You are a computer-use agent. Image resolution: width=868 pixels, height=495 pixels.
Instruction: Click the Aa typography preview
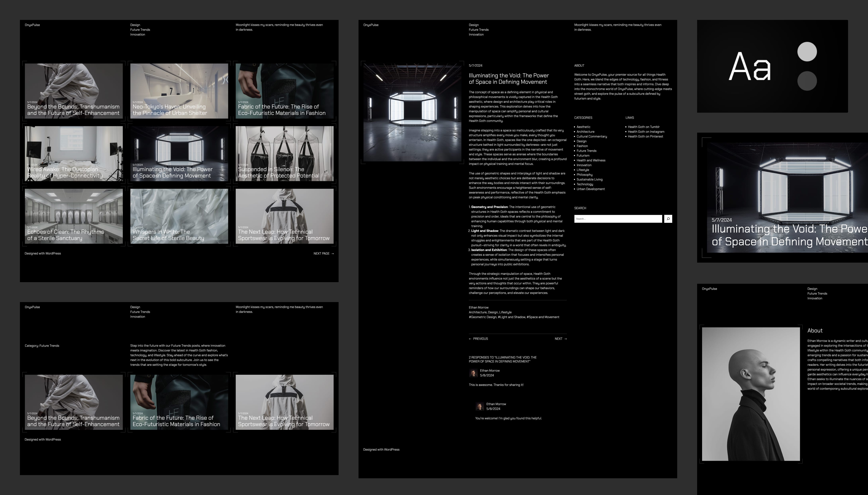point(750,66)
